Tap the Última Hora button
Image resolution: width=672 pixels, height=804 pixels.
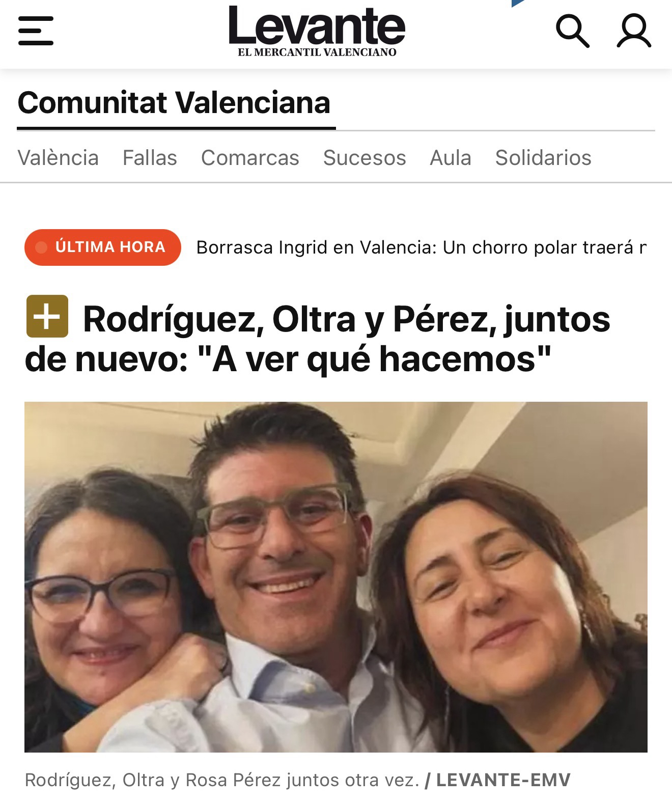coord(103,247)
